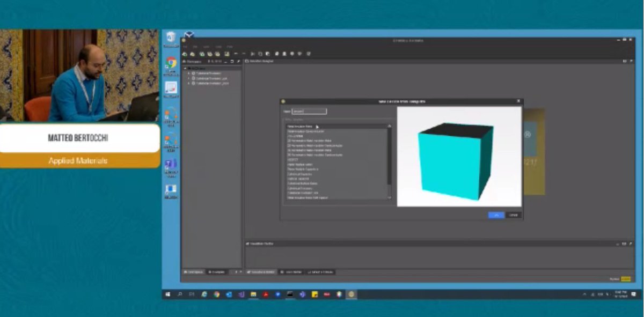This screenshot has width=644, height=317.
Task: Click the template list's scroll-up arrow
Action: click(x=389, y=126)
